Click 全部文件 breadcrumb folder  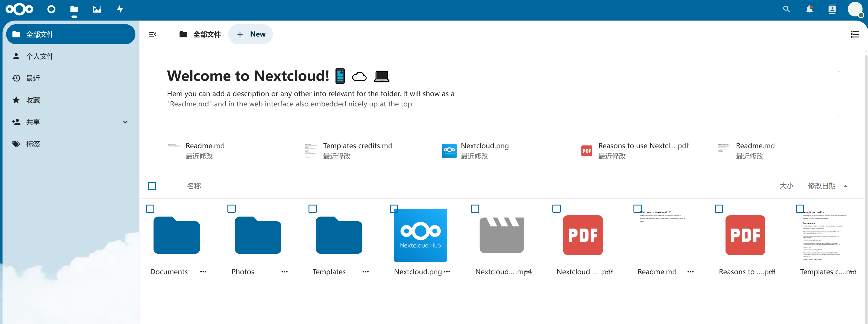[x=200, y=34]
